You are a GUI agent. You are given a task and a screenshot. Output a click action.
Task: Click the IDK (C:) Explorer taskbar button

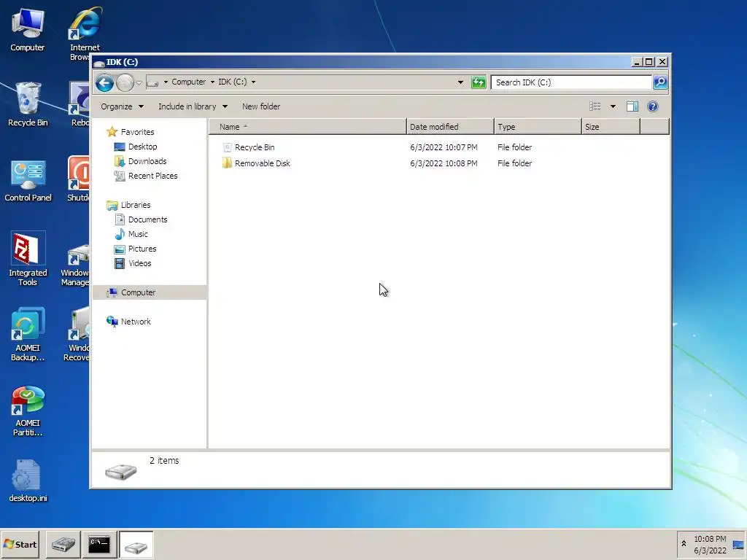pyautogui.click(x=136, y=544)
